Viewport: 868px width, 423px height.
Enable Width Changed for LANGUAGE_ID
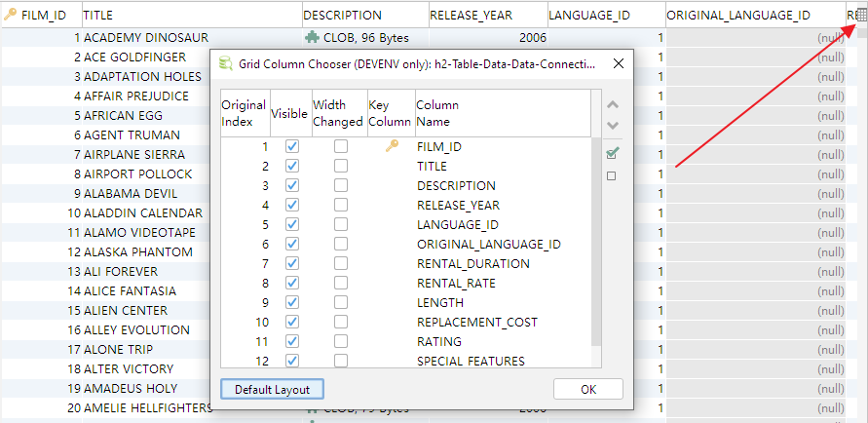click(341, 224)
